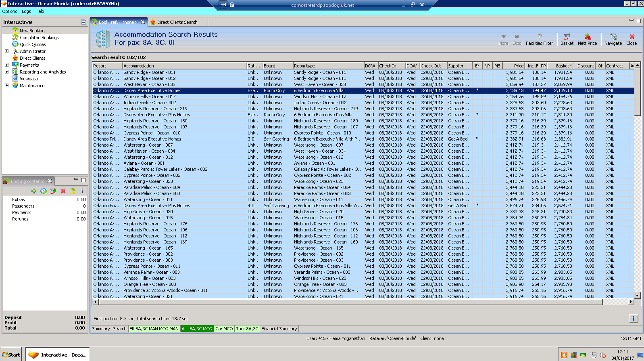Click green plus in Booking contents toolbar
Viewport: 644px width, 361px height.
33,191
